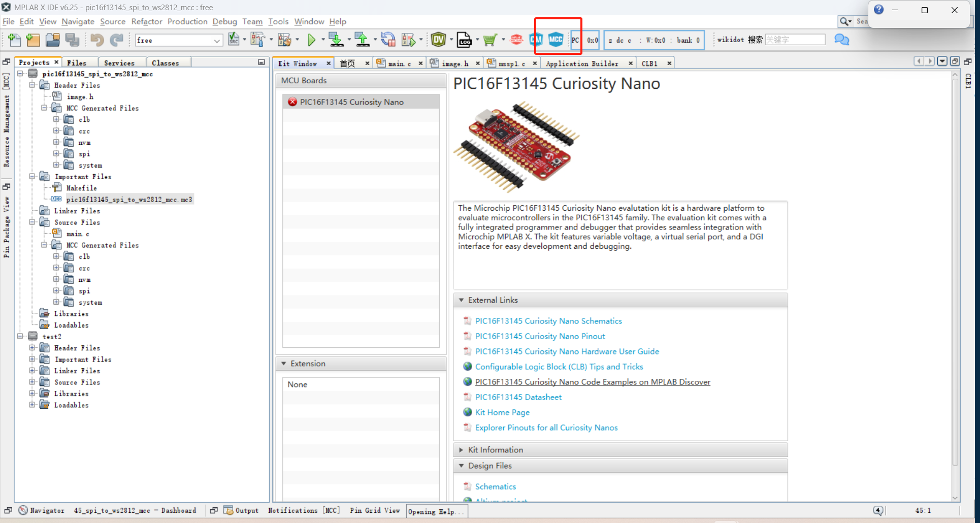Switch to main.c editor tab
The image size is (980, 523).
point(399,63)
